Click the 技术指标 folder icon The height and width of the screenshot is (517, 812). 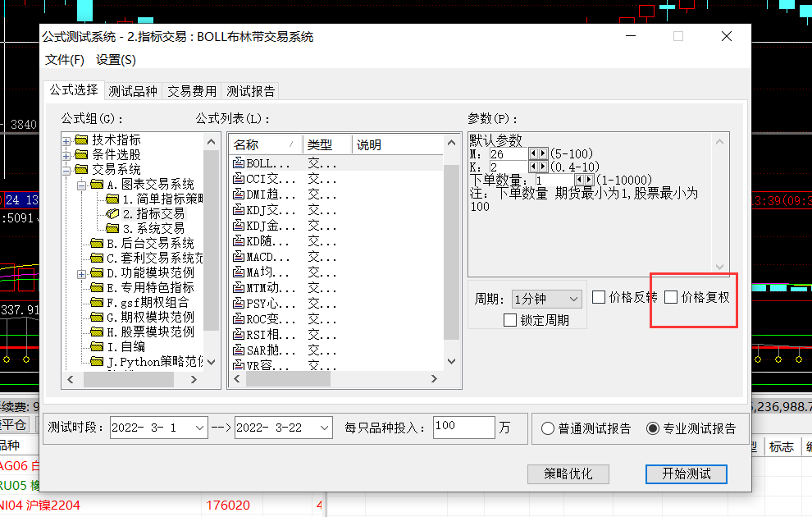[x=81, y=140]
